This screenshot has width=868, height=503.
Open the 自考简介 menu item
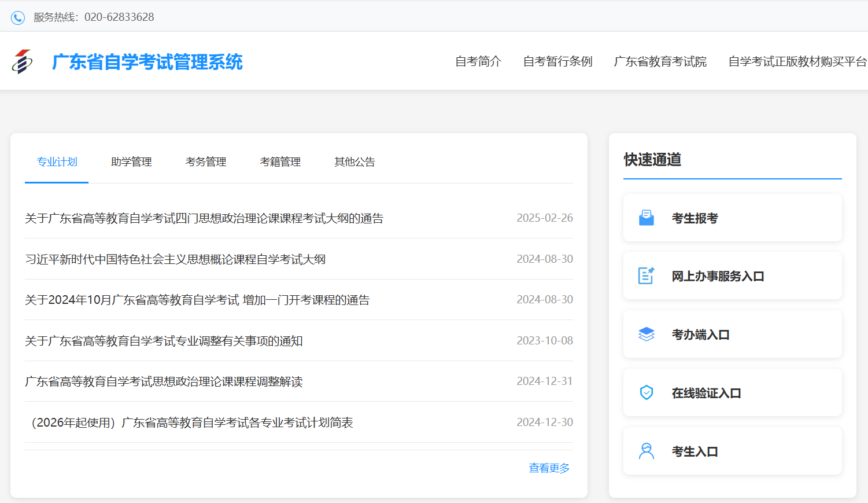point(478,61)
